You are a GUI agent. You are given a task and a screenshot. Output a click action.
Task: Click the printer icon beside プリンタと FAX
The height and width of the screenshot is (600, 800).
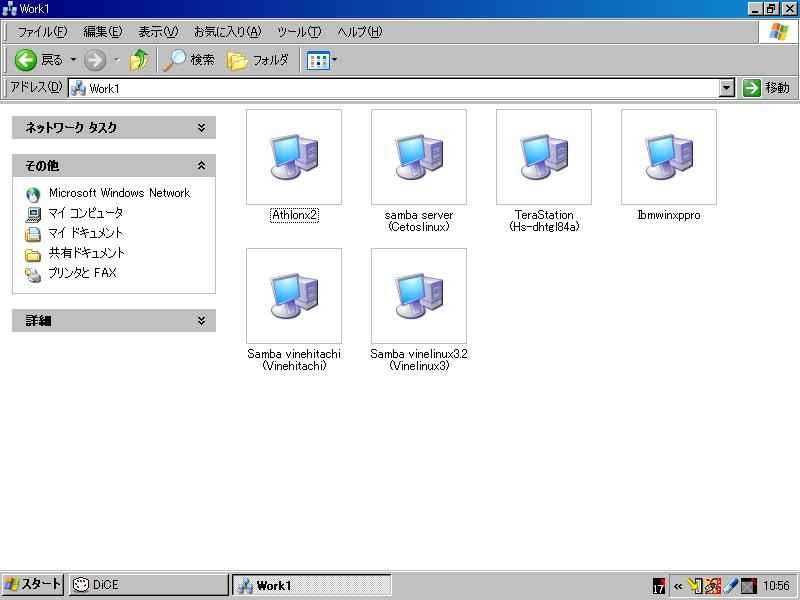[33, 274]
